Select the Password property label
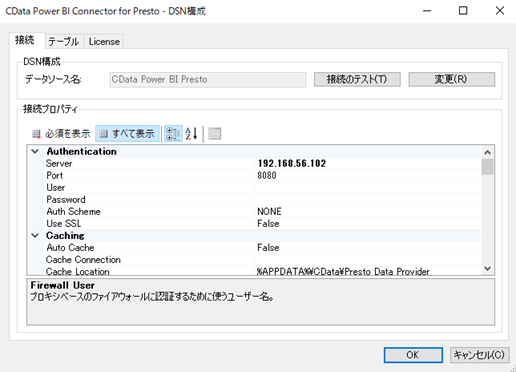 tap(66, 200)
